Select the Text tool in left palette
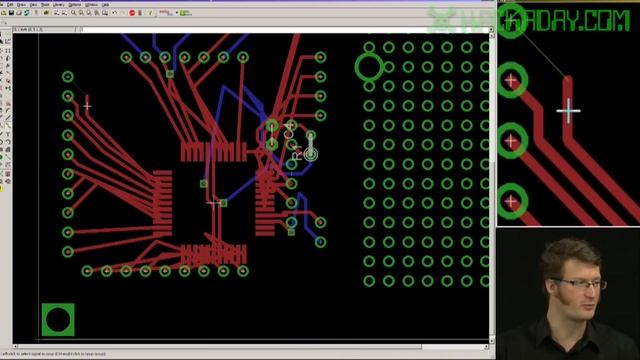Viewport: 640px width, 360px height. [8, 134]
